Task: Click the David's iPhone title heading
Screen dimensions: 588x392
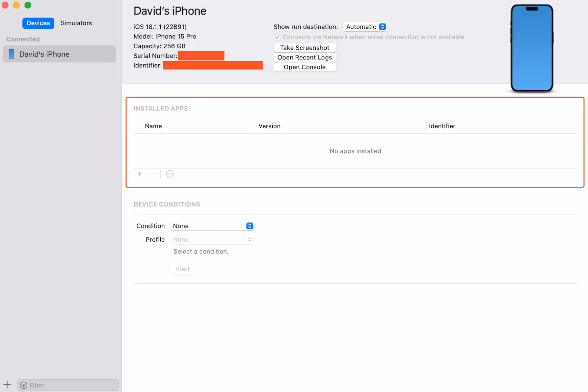Action: tap(170, 11)
